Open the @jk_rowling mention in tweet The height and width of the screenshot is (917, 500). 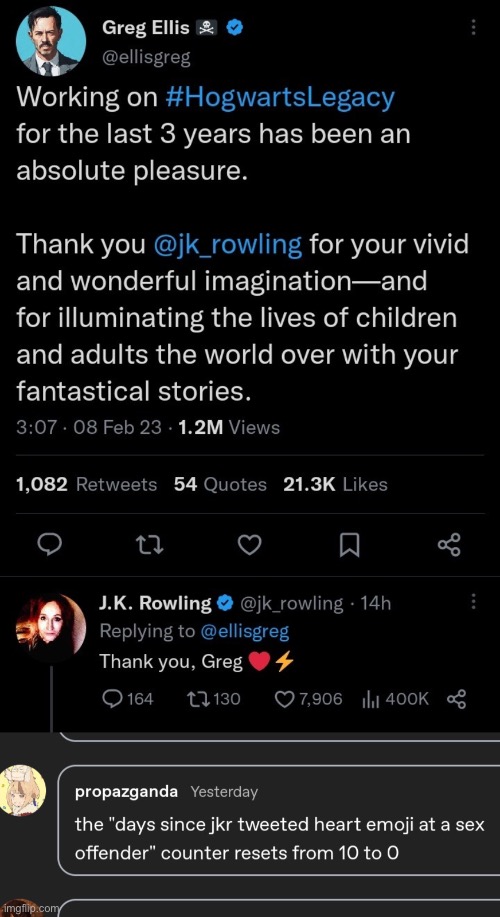(227, 244)
